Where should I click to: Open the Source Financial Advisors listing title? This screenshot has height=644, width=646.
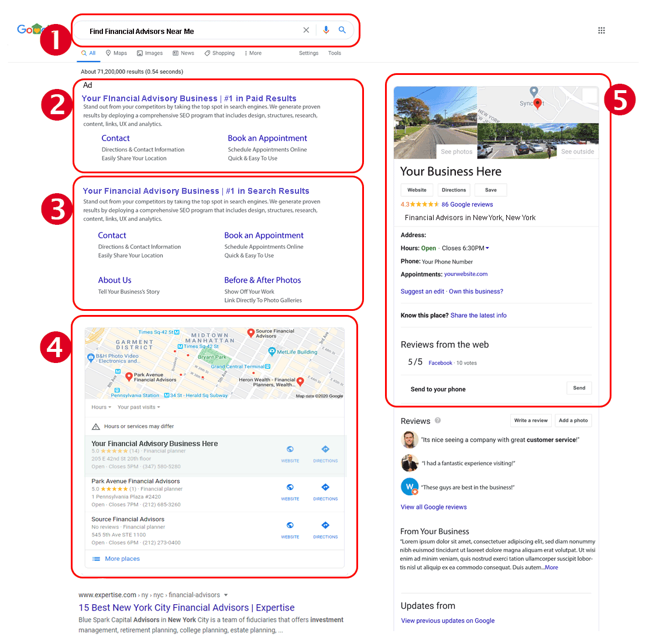pos(128,519)
